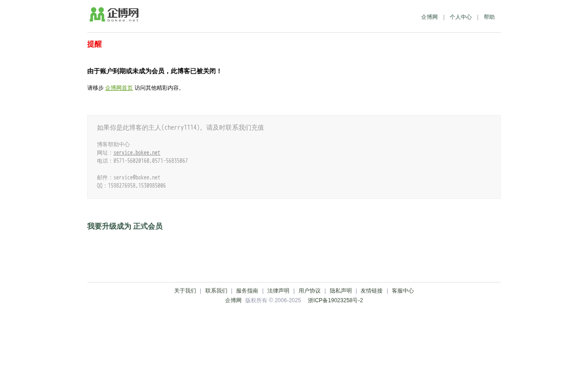
Task: Click the 企博网 bokee.net logo
Action: coord(114,15)
